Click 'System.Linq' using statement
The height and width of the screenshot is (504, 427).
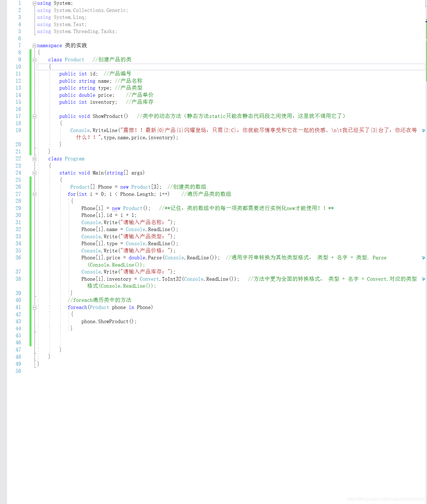(x=69, y=17)
